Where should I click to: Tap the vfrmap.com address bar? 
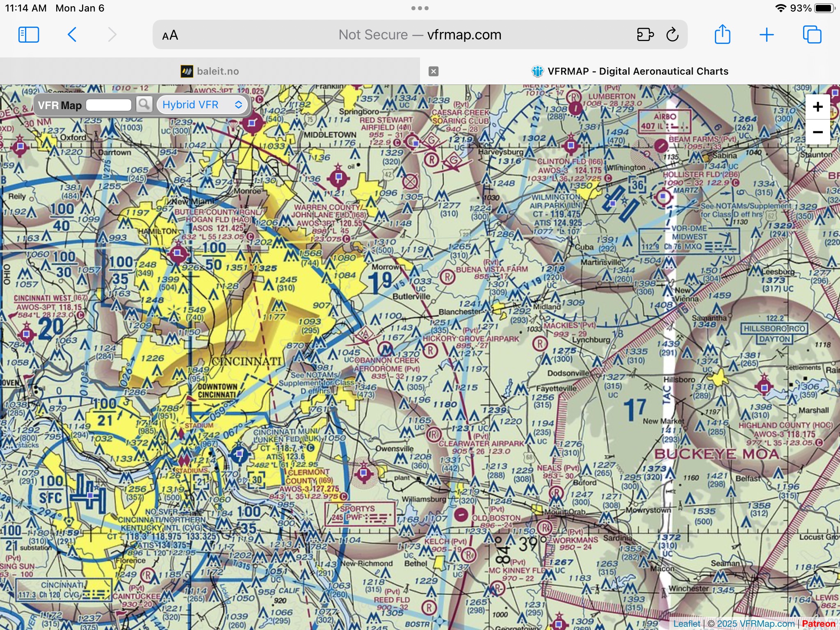point(420,35)
